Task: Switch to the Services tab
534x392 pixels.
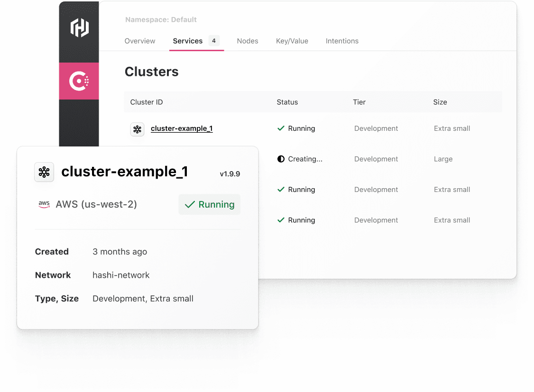Action: tap(188, 41)
